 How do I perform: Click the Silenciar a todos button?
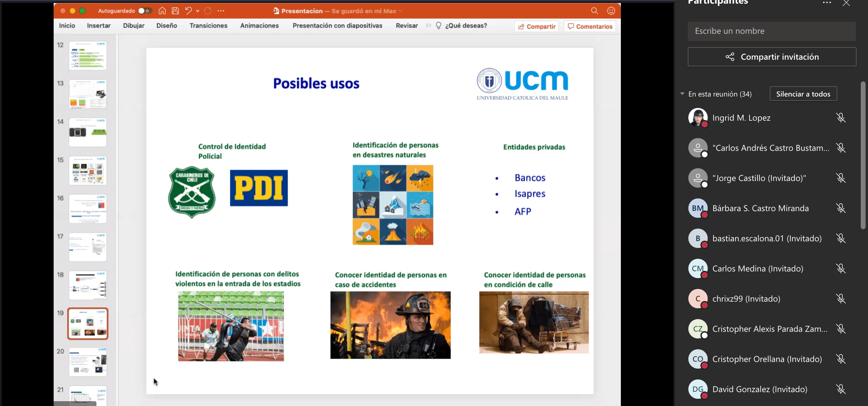pos(803,94)
